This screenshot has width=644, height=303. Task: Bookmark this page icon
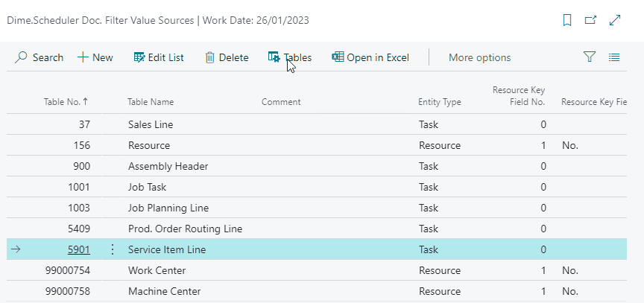567,20
